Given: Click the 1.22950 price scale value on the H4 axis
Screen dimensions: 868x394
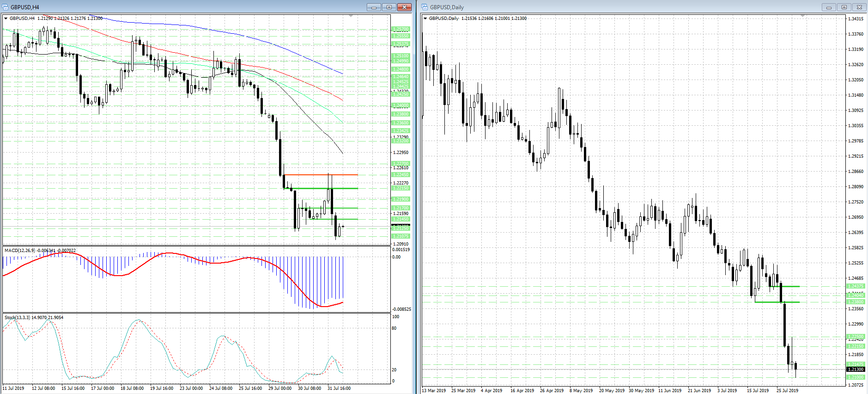Looking at the screenshot, I should 401,153.
